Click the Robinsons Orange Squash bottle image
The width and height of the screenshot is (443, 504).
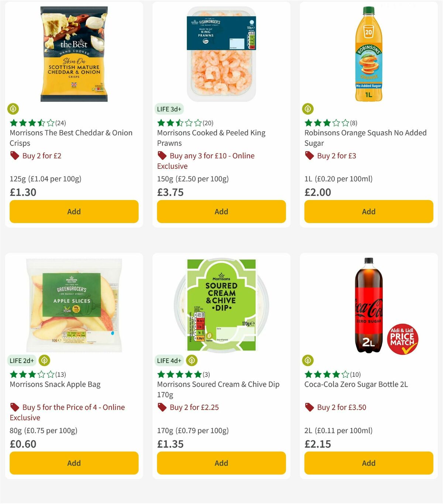[368, 53]
